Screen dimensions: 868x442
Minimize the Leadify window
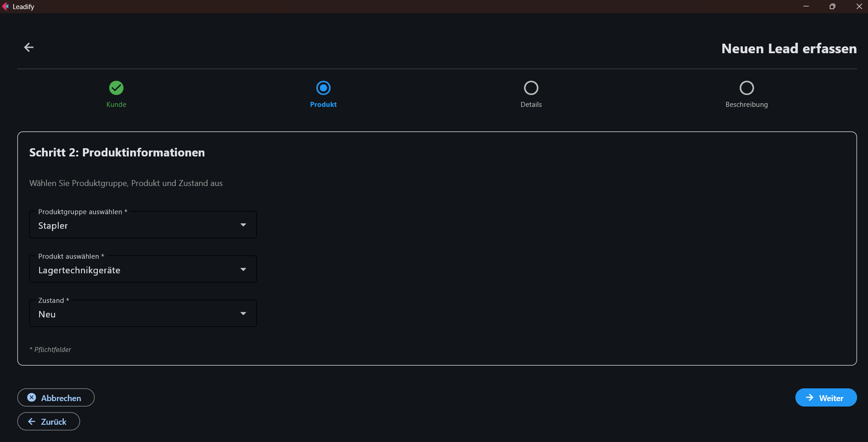pos(806,6)
